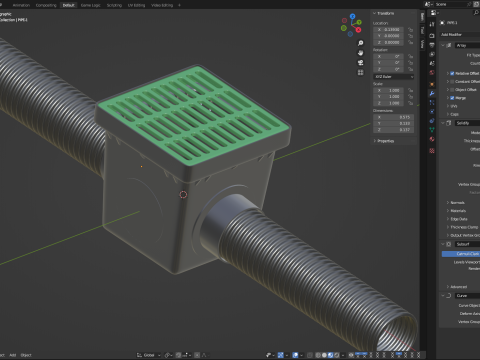Click the blue Z axis on navigation gizmo
Screen dimensions: 480x360
pos(352,16)
